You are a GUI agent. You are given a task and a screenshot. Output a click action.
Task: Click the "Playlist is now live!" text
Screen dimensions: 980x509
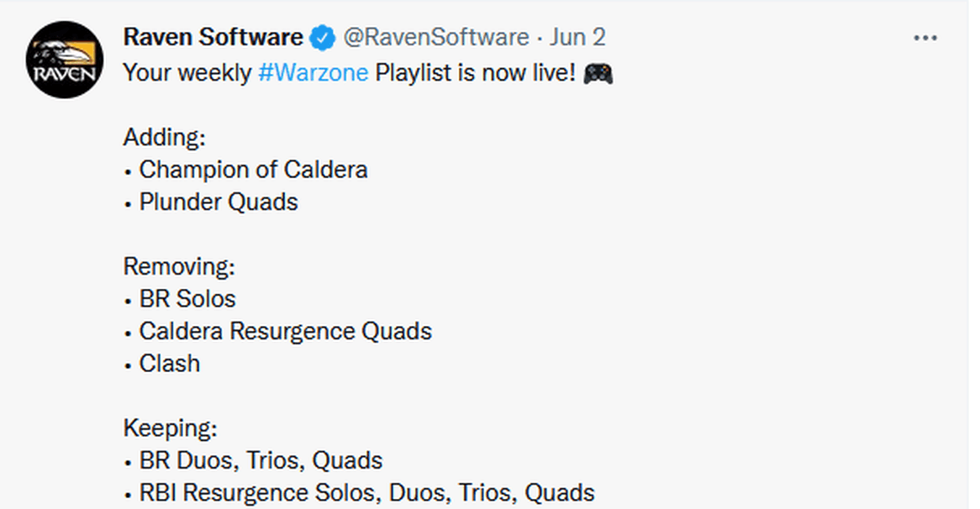click(475, 73)
